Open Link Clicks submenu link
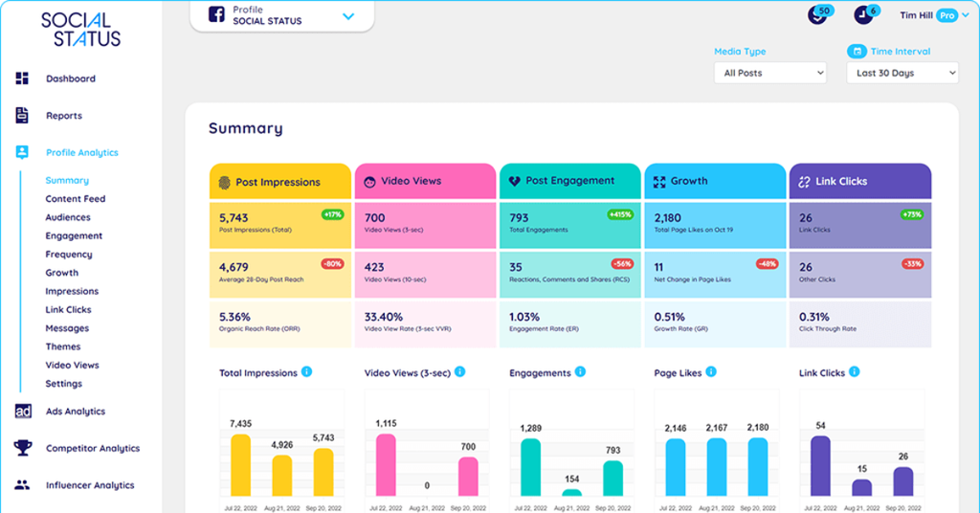 click(68, 309)
